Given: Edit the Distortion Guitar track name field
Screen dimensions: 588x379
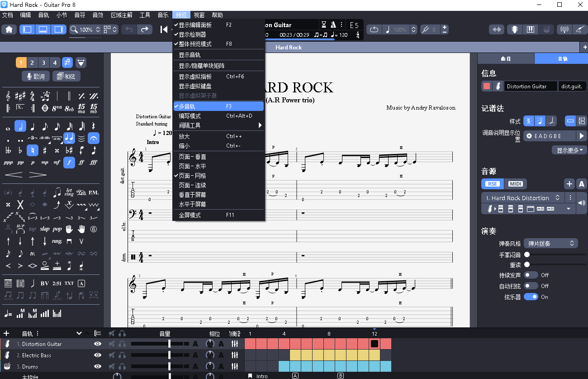Looking at the screenshot, I should 531,86.
